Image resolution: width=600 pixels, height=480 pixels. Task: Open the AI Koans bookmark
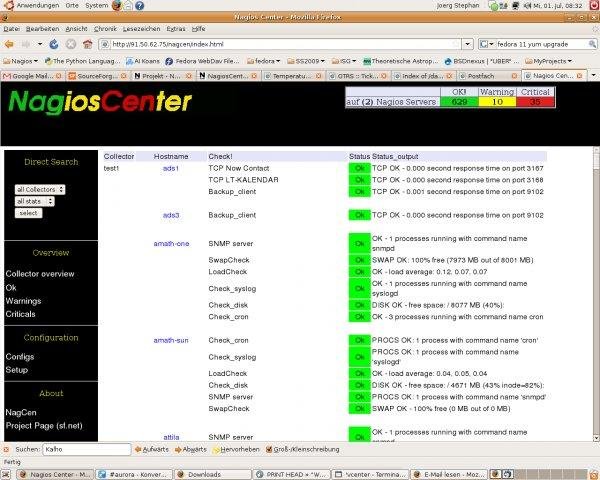143,61
